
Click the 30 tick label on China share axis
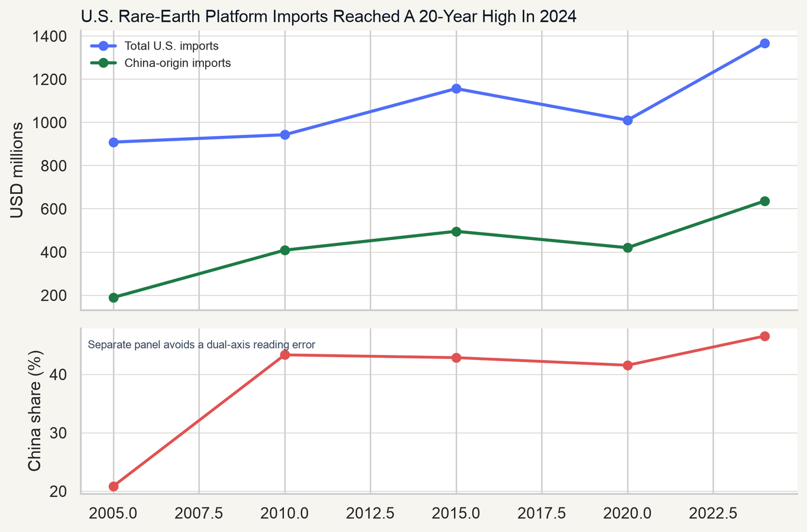pos(57,433)
